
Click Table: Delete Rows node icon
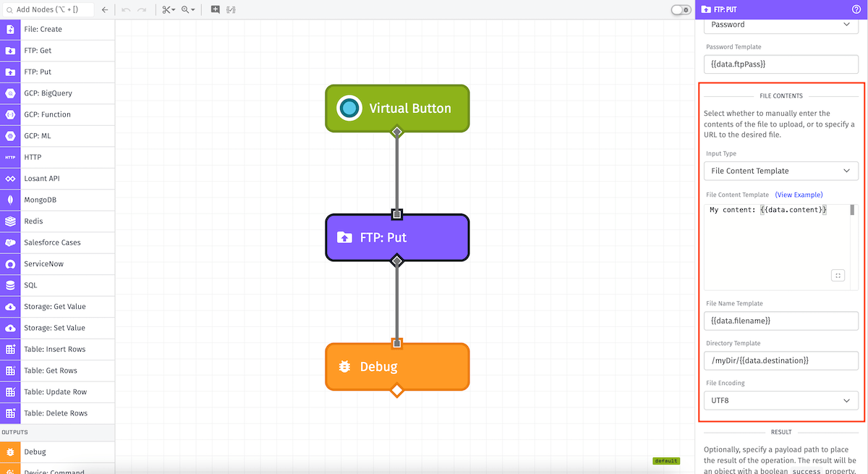[x=10, y=413]
